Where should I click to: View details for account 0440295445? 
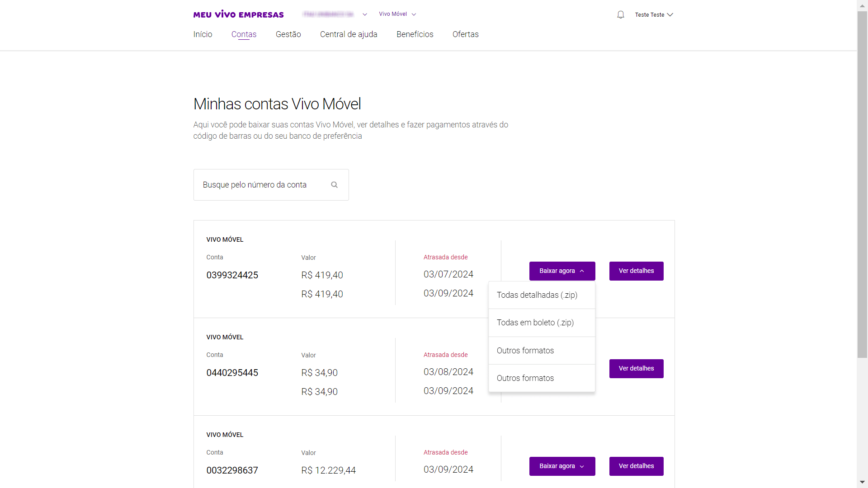coord(636,369)
